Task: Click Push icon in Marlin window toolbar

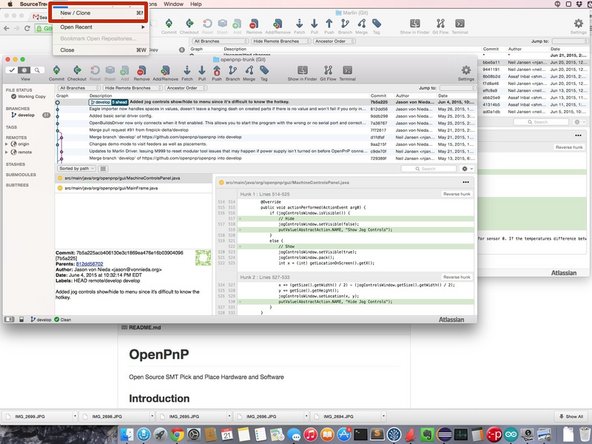Action: (329, 26)
